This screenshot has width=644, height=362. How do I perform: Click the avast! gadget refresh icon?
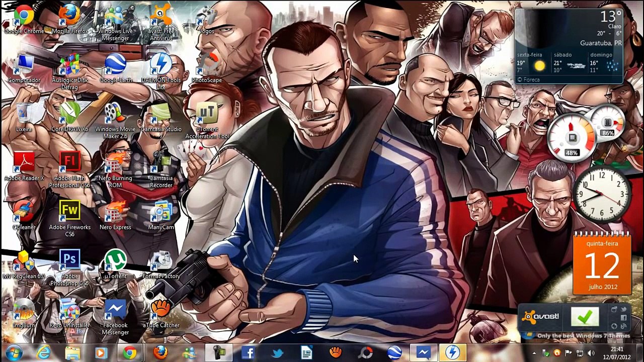coord(614,326)
